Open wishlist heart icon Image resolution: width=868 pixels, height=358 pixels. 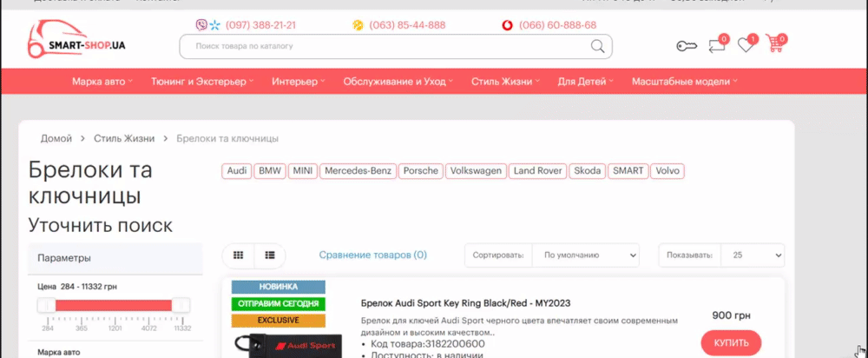[x=746, y=45]
